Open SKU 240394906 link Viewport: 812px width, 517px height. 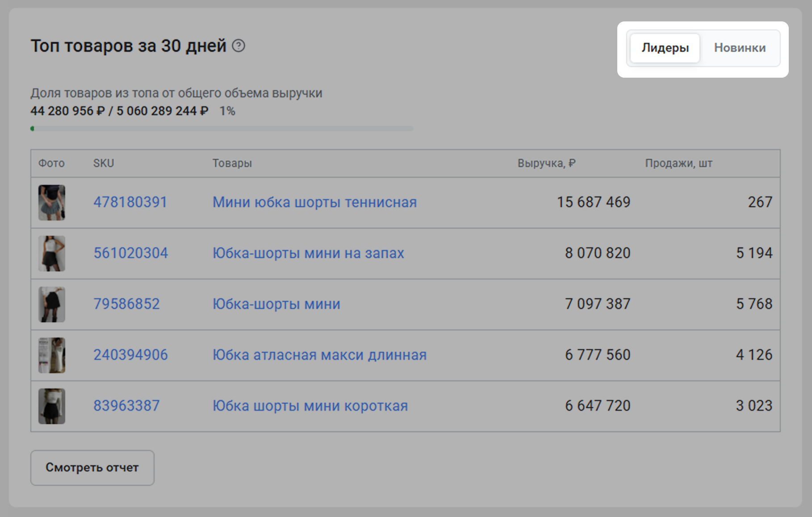tap(130, 355)
